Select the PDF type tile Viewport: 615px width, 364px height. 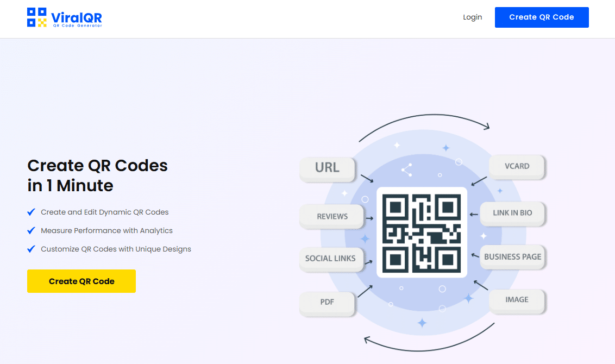click(x=327, y=302)
